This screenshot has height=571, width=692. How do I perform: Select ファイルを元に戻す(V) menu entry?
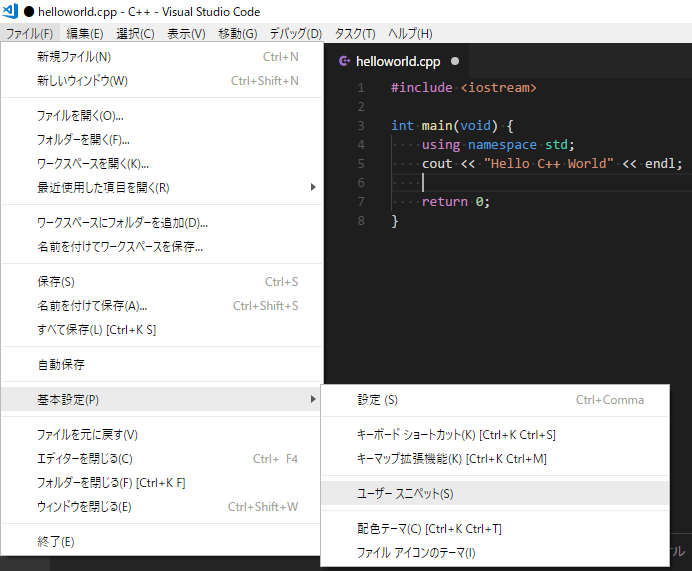[x=162, y=435]
